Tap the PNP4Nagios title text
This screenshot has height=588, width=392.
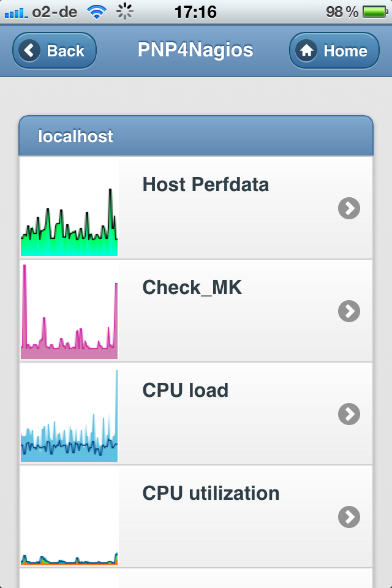(195, 50)
